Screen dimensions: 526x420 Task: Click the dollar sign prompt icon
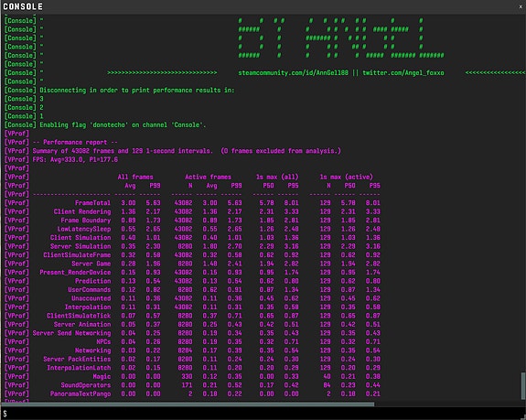click(x=5, y=414)
